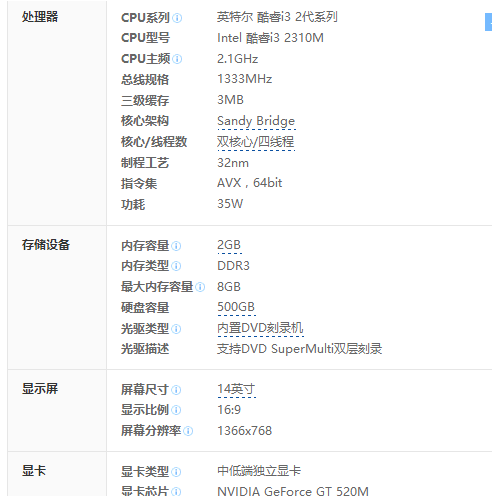The image size is (492, 496).
Task: Click info icon next to 屏幕尺寸
Action: point(176,390)
